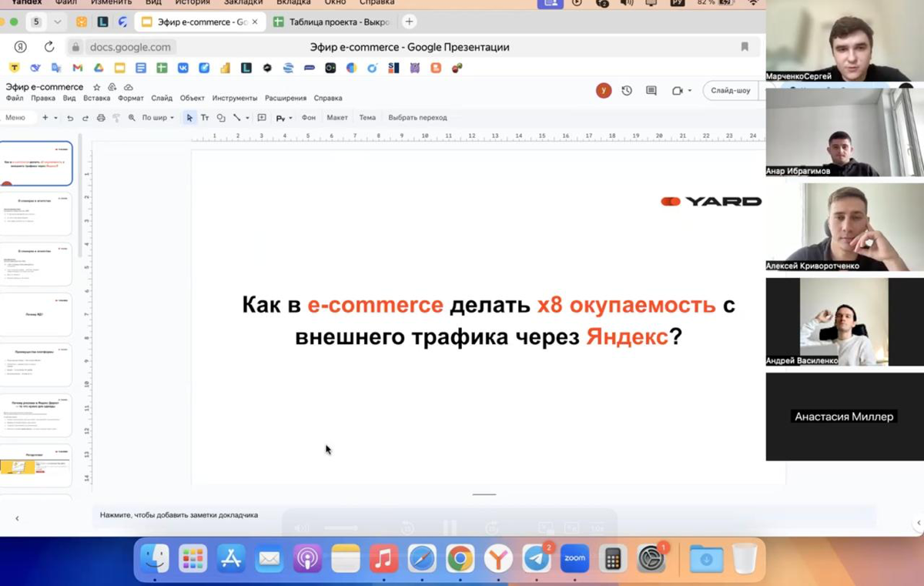
Task: Print the presentation using printer icon
Action: [101, 118]
